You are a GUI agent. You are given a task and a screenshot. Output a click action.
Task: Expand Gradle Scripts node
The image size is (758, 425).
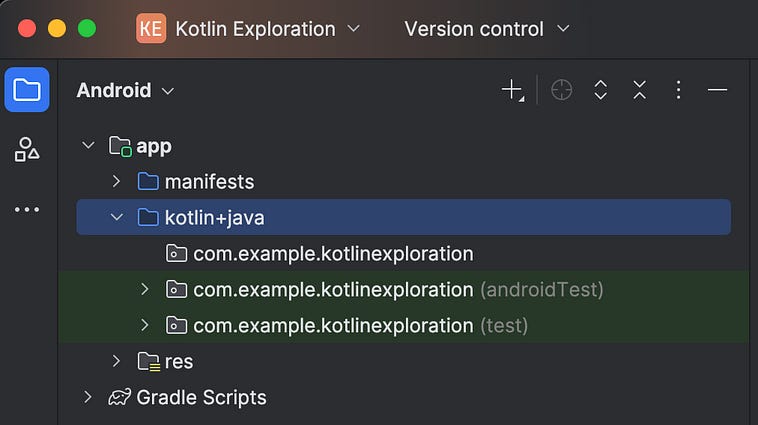pos(87,397)
